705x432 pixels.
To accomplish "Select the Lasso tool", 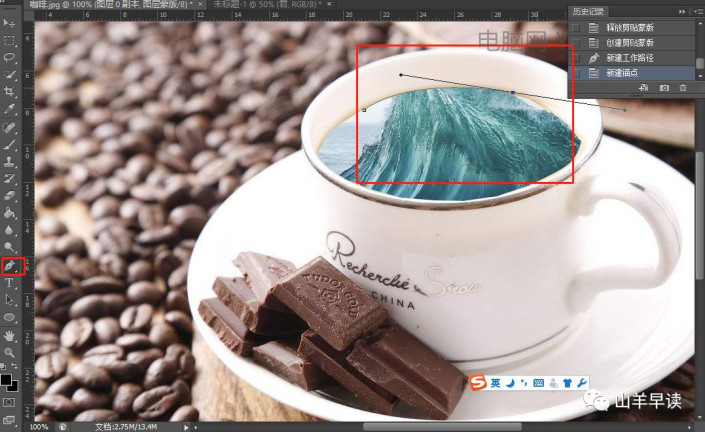I will 9,58.
